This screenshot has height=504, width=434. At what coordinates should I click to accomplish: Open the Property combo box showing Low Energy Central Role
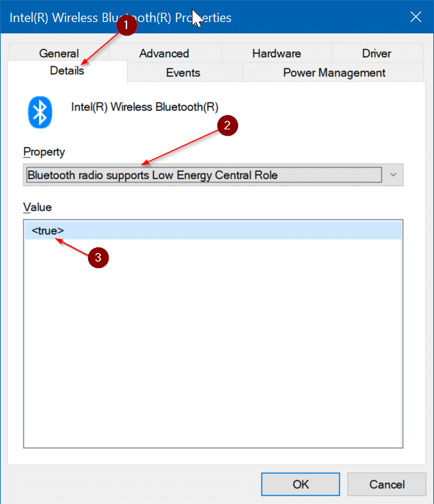click(213, 175)
